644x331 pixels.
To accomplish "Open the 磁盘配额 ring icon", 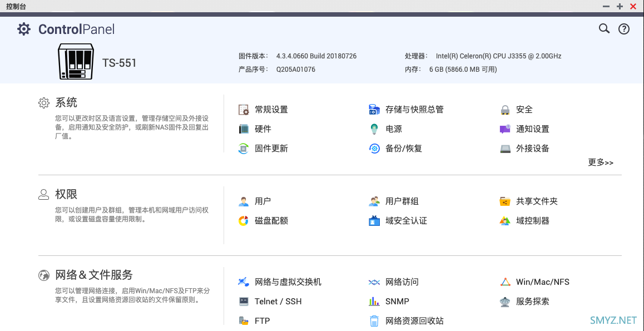I will [x=244, y=221].
